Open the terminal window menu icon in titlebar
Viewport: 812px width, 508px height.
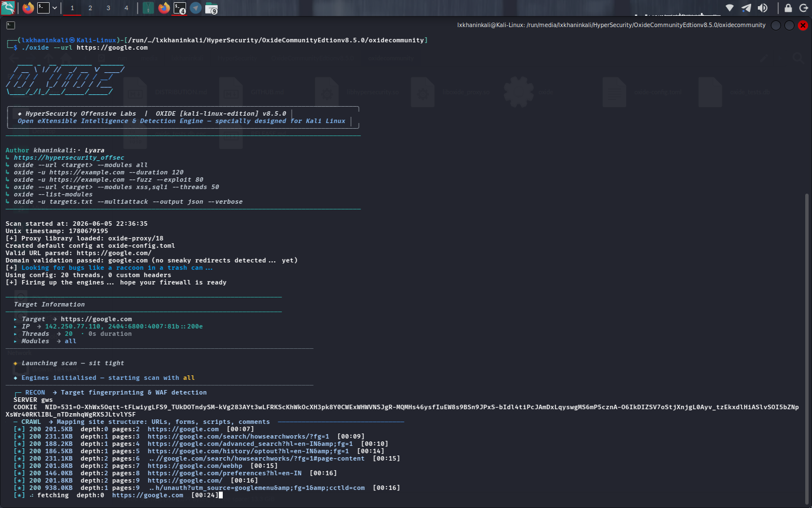pos(11,25)
